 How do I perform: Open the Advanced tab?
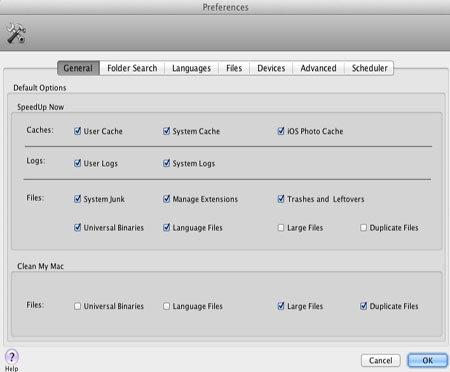318,68
